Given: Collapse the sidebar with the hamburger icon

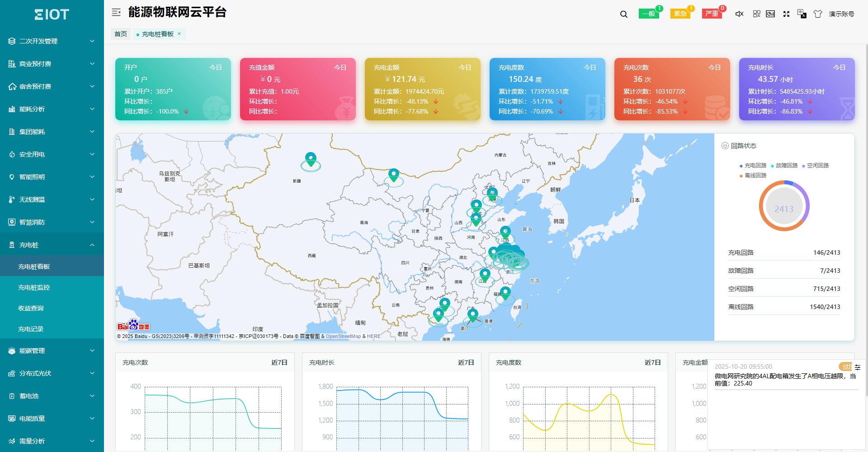Looking at the screenshot, I should coord(116,12).
